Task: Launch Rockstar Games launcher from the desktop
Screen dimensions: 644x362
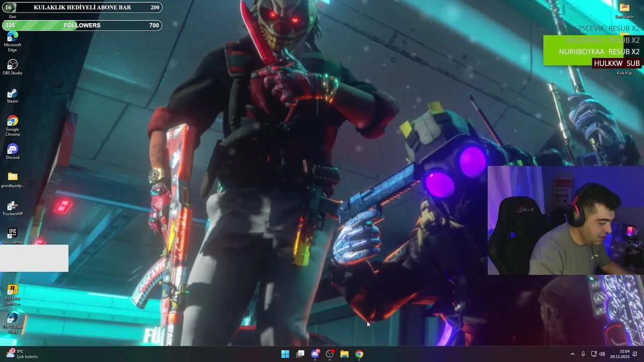Action: tap(13, 295)
